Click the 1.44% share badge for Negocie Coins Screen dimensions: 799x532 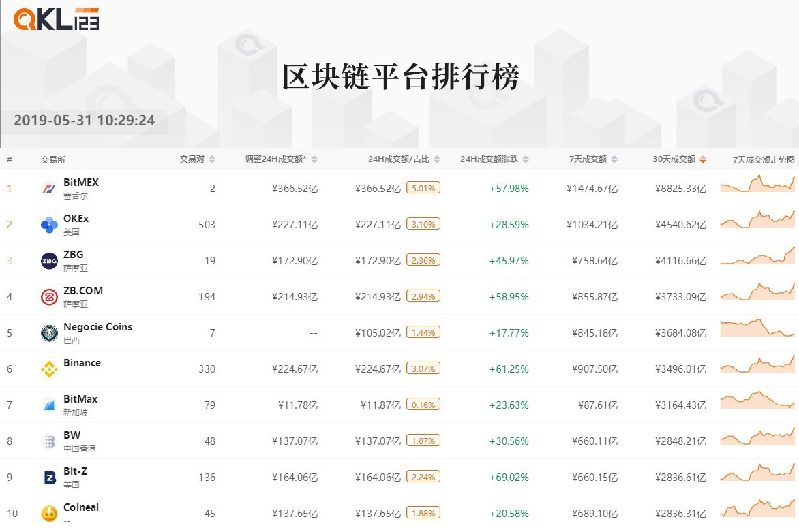423,332
